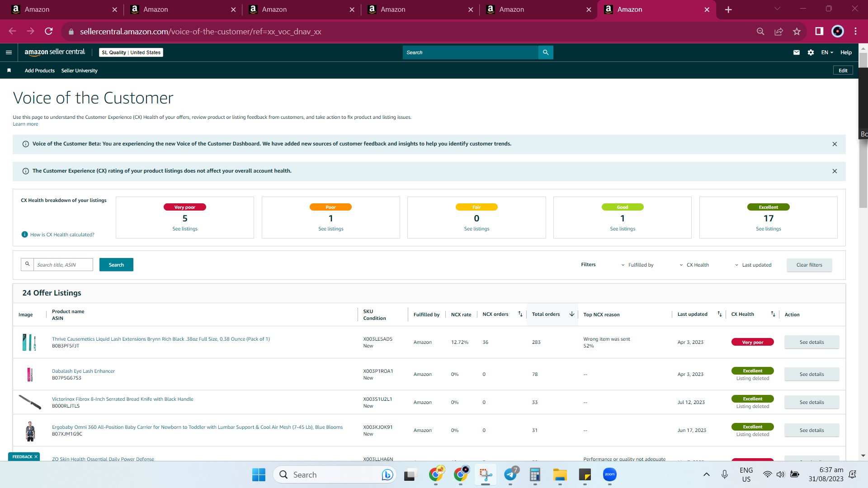
Task: See details for Ergobaby Omni 360 carrier
Action: (x=811, y=430)
